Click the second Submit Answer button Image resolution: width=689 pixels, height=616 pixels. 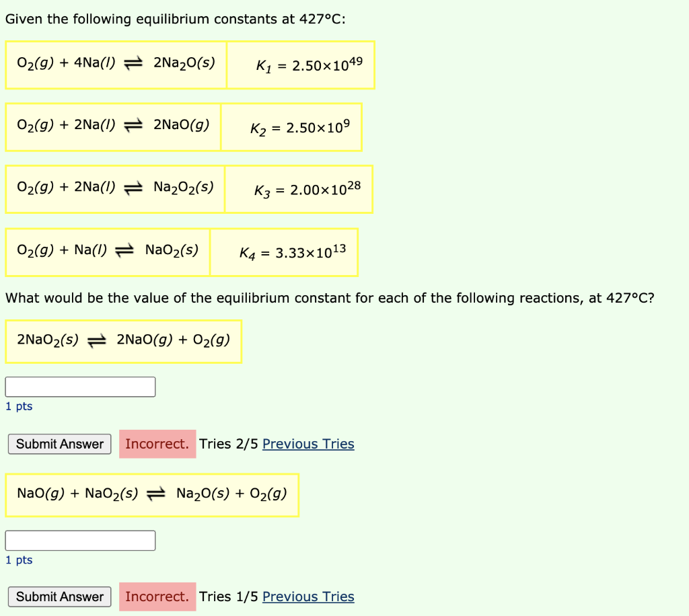pos(59,596)
